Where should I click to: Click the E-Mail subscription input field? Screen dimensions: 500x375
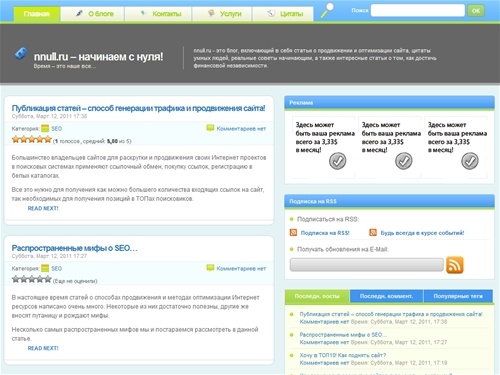pyautogui.click(x=367, y=265)
